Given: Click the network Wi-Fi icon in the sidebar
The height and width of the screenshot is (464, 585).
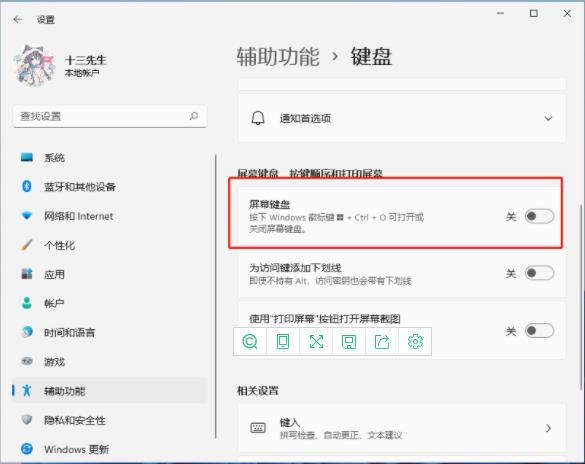Looking at the screenshot, I should [x=27, y=216].
